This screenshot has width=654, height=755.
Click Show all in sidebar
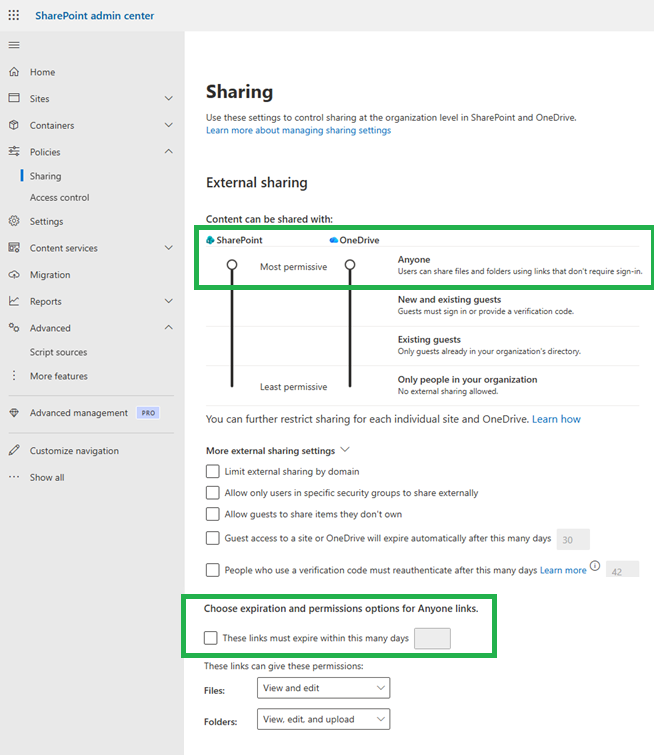tap(47, 477)
